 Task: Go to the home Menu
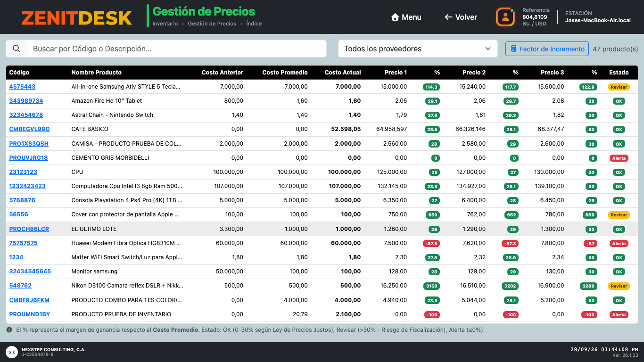tap(406, 17)
